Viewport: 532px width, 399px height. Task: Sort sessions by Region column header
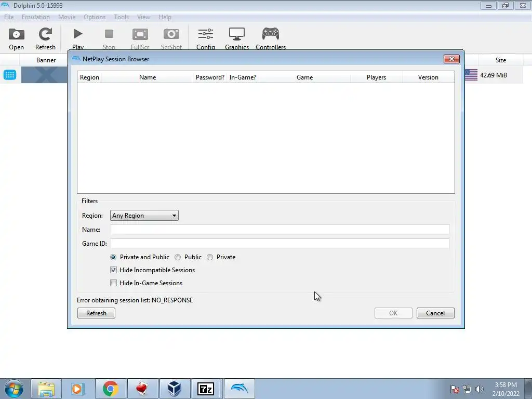pyautogui.click(x=89, y=77)
